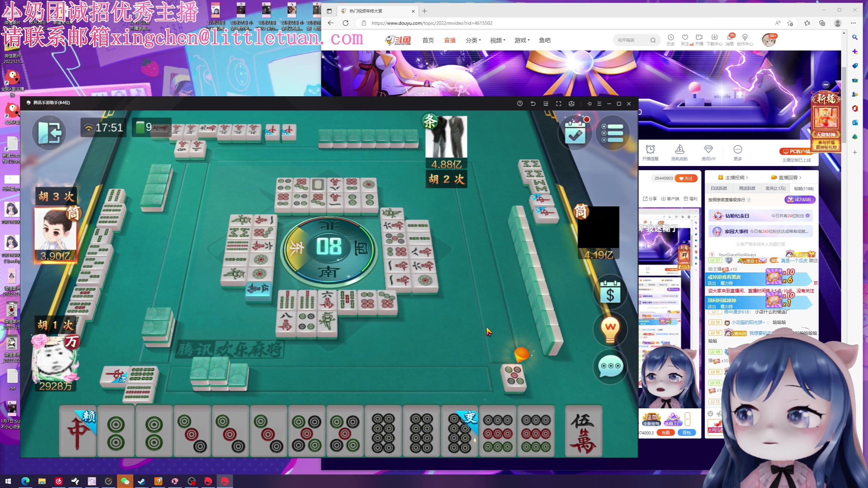Click the 房间VIP diamond icon
868x488 pixels.
[x=708, y=150]
